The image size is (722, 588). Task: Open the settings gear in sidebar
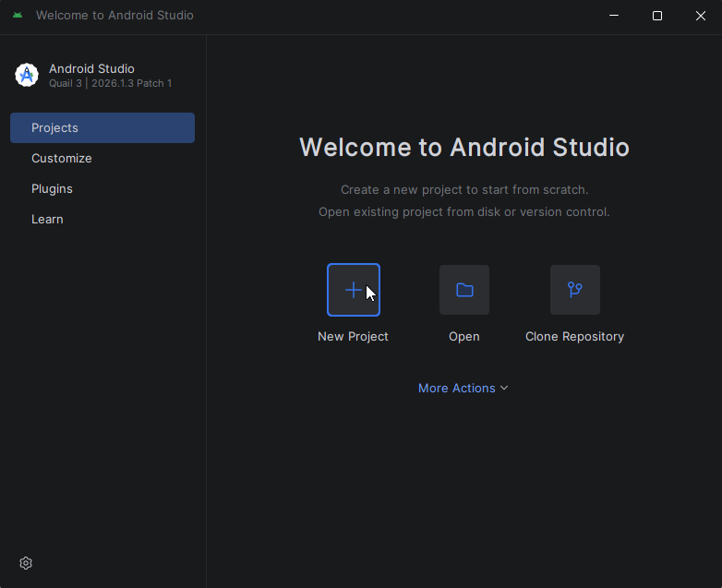[x=26, y=563]
